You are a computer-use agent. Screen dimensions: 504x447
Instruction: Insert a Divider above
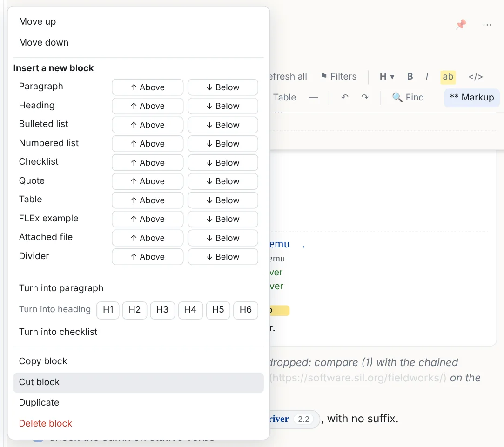[148, 257]
